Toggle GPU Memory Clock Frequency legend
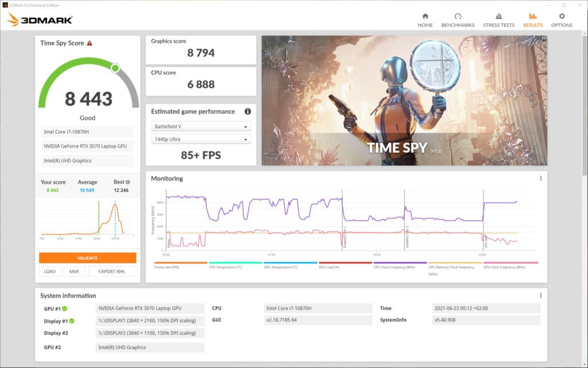 pos(455,268)
